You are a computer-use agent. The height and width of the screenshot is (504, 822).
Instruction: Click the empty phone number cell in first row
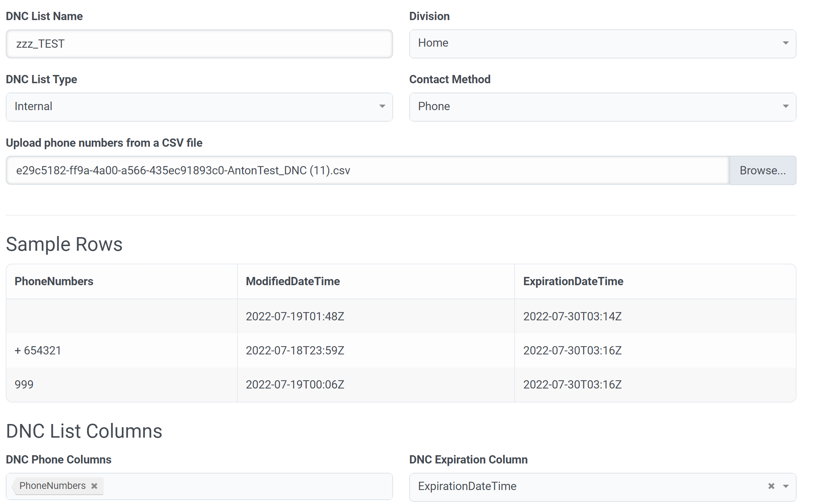pos(121,316)
